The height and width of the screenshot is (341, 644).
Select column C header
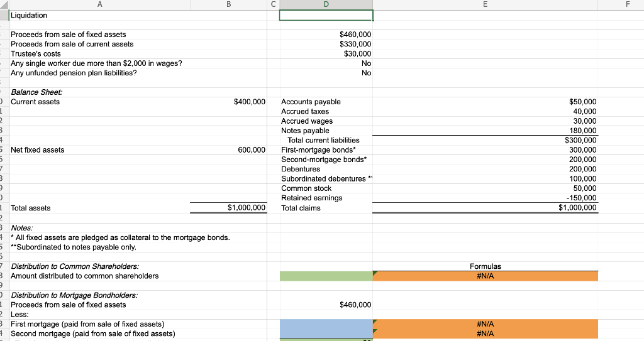click(x=273, y=4)
